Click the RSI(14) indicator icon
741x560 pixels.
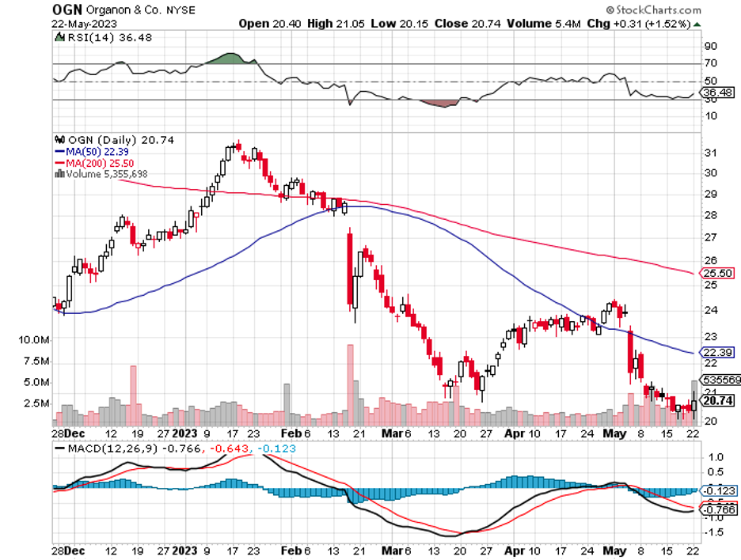point(59,37)
